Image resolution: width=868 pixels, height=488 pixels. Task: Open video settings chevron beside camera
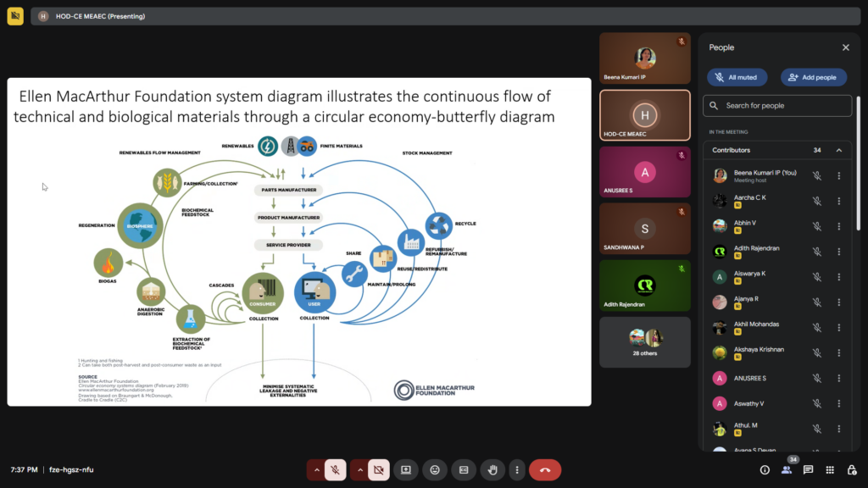(360, 469)
